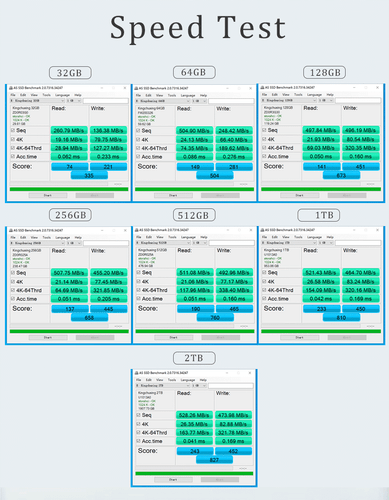Uncheck the Seq test in the 32GB window
389x500 pixels.
click(13, 130)
